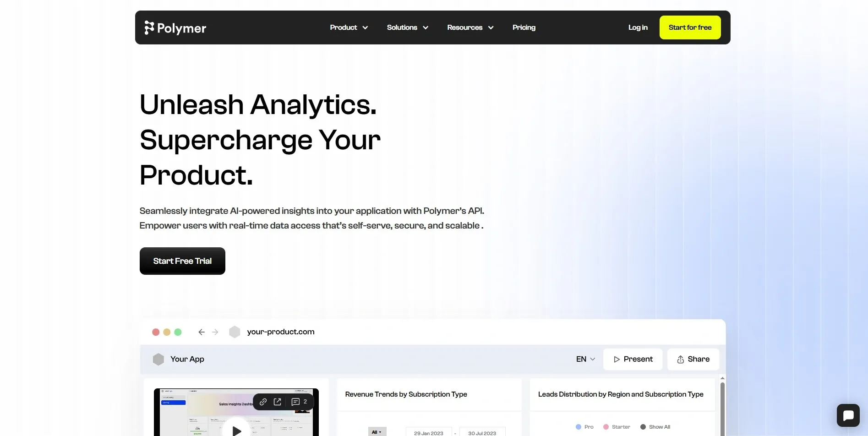The height and width of the screenshot is (436, 868).
Task: Go to the Pricing page
Action: tap(524, 27)
